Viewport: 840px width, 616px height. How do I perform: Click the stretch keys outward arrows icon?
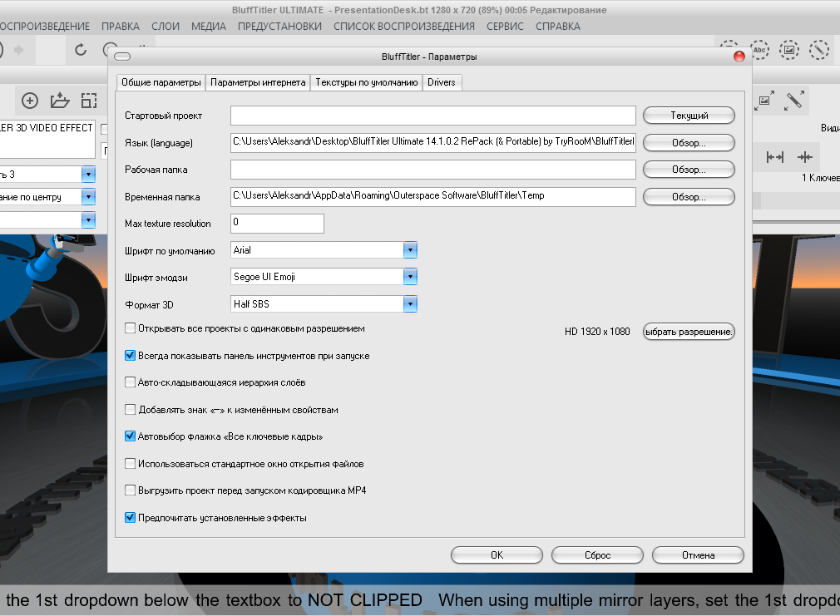click(x=774, y=157)
